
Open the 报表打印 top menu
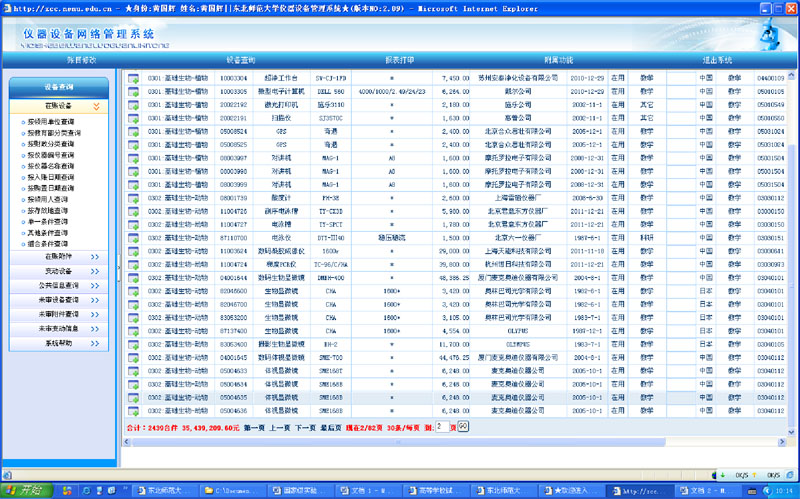399,60
